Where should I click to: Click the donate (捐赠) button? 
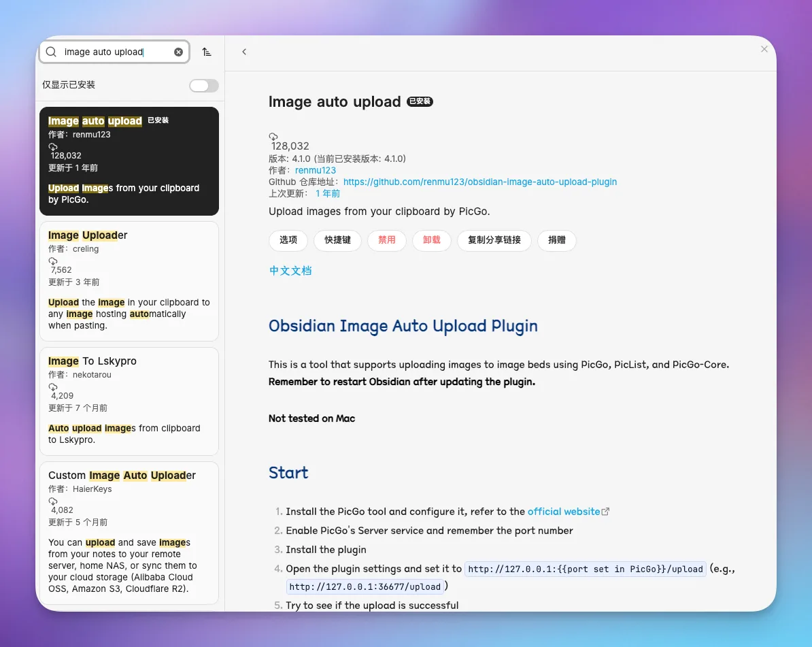pos(557,240)
